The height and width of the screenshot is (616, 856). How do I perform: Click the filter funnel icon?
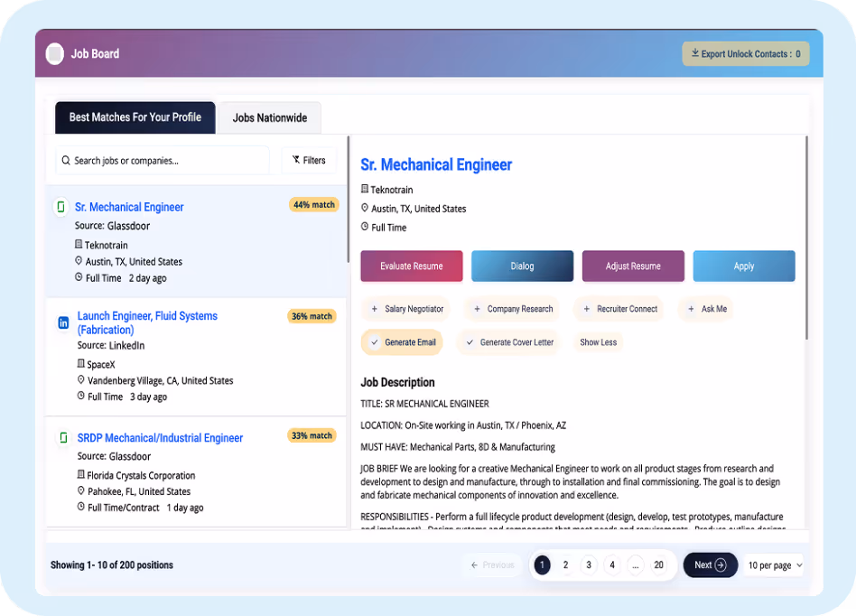coord(296,160)
